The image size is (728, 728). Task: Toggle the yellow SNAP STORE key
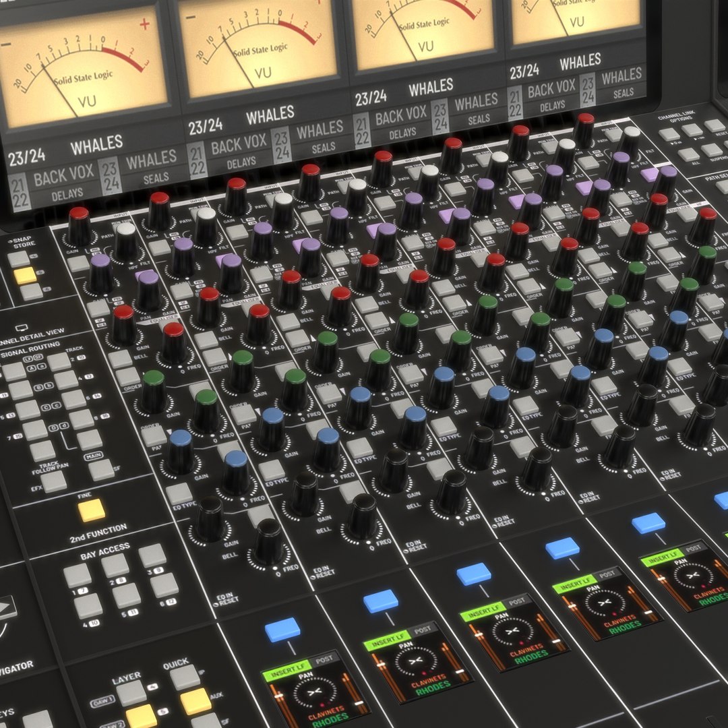(25, 275)
